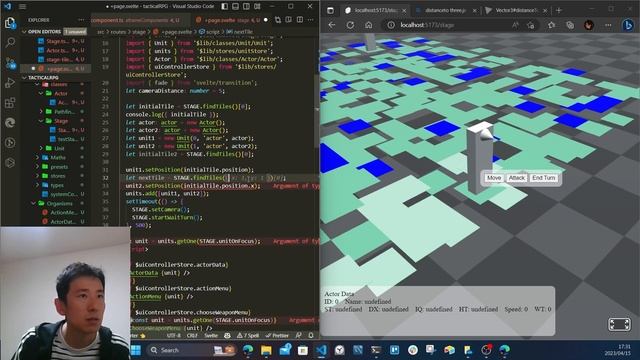Open the Bing sidebar button in Edge

coord(628,25)
